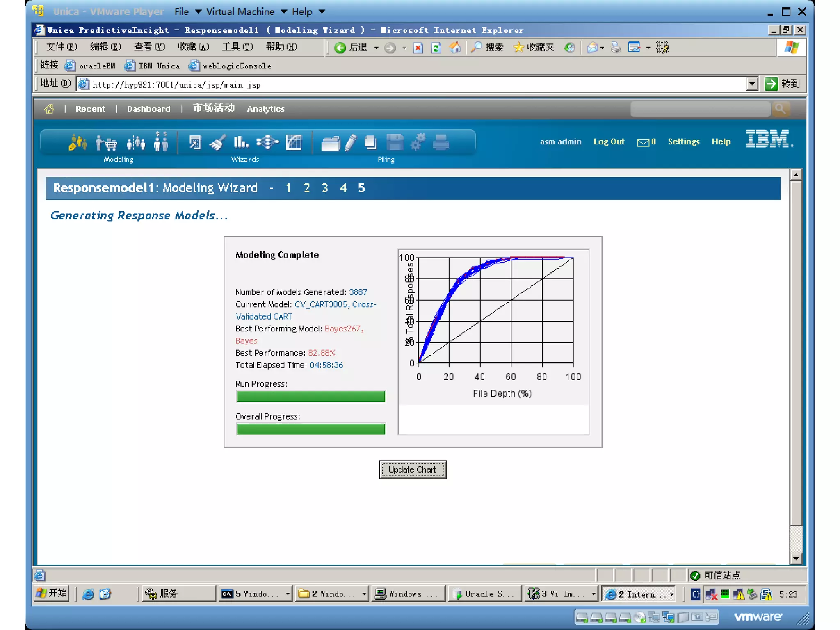Click the mail envelope messages icon
The height and width of the screenshot is (630, 840).
pyautogui.click(x=643, y=142)
